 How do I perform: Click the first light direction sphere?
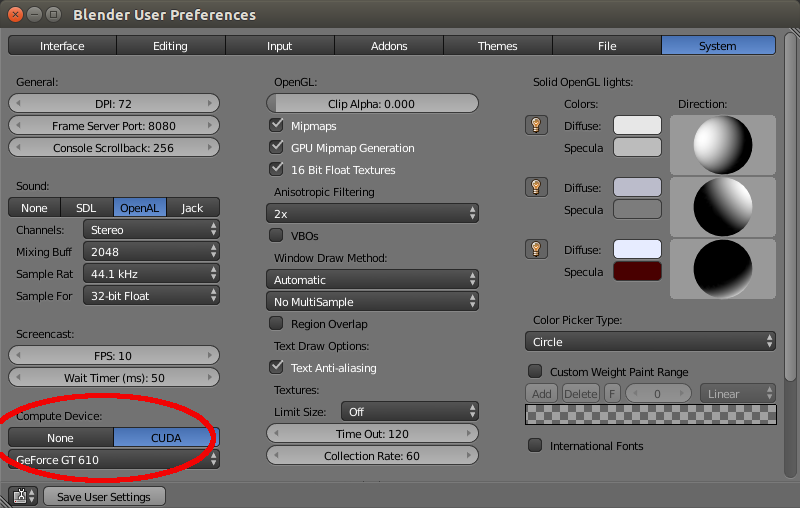722,145
